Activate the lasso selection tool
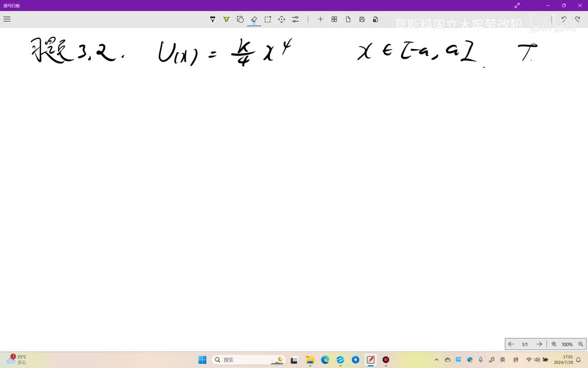The image size is (588, 368). point(268,19)
